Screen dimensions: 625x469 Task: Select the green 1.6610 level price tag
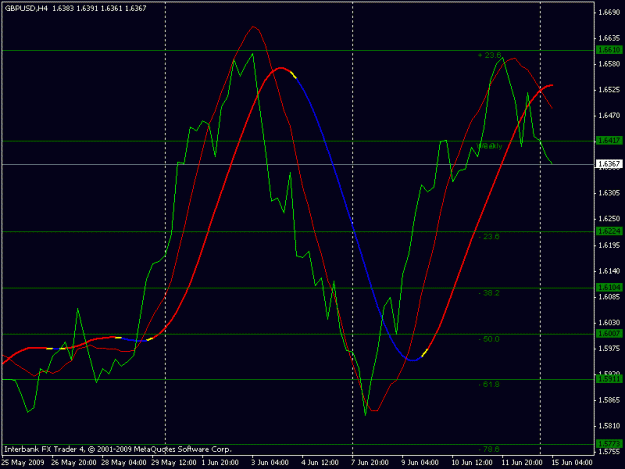pos(609,50)
